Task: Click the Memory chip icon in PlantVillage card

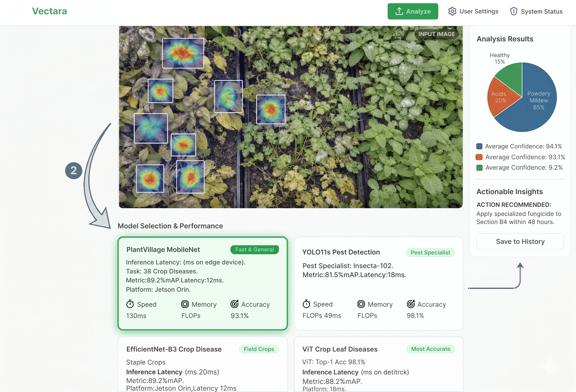Action: pyautogui.click(x=185, y=304)
